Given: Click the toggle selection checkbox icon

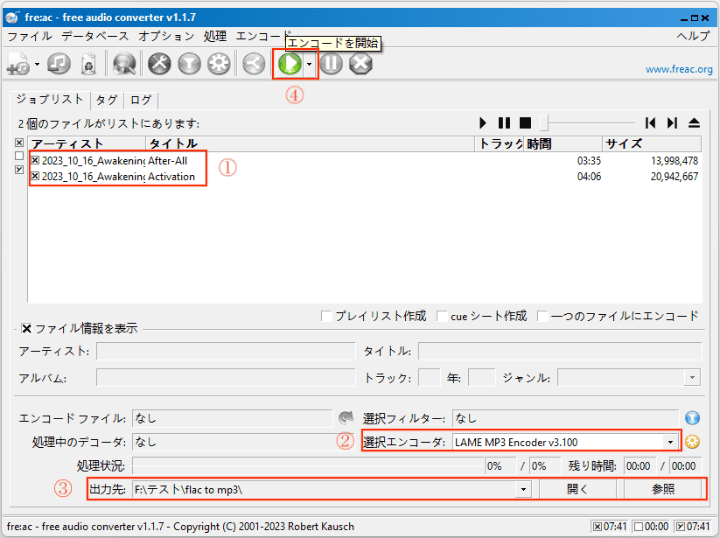Looking at the screenshot, I should click(19, 169).
